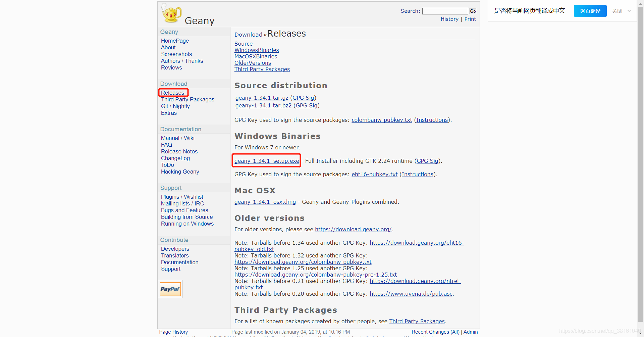
Task: Open Third Party Packages sidebar link
Action: (187, 99)
